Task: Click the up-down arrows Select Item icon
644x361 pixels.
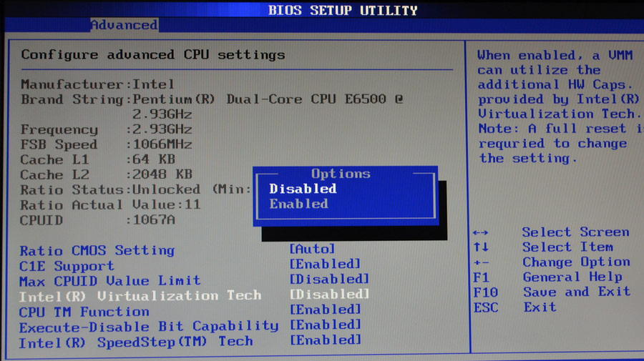Action: 481,247
